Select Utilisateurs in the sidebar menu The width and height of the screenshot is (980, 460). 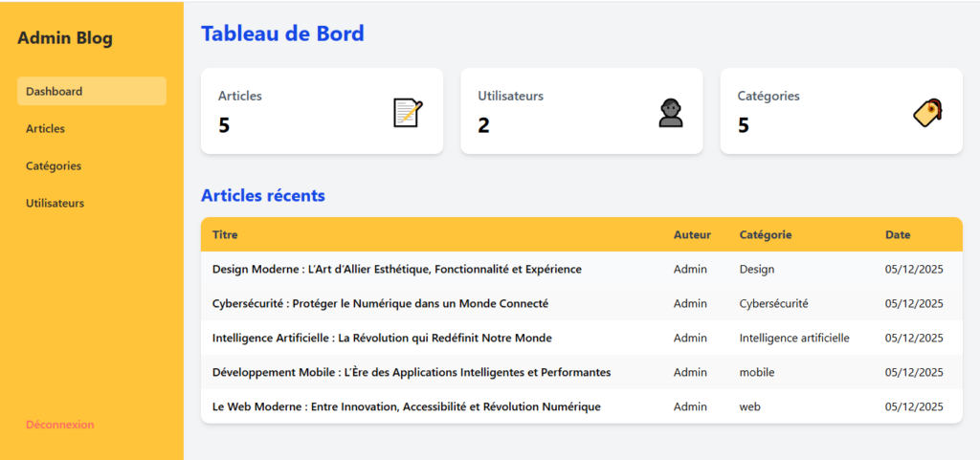pos(92,204)
